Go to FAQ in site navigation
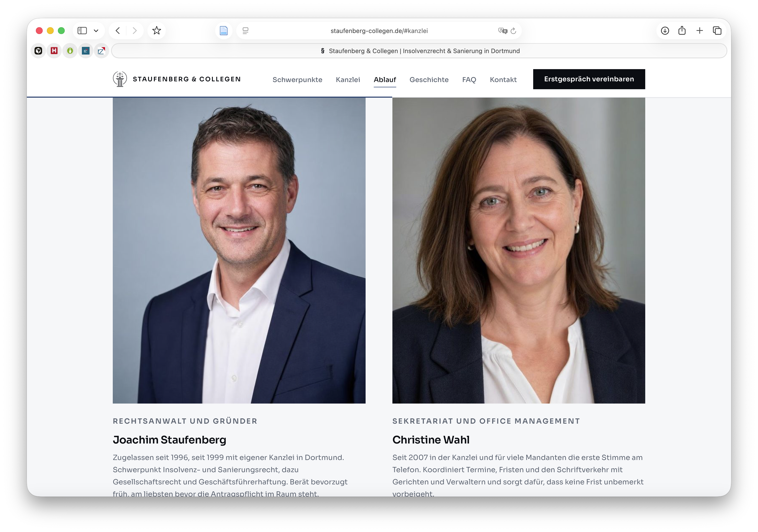The height and width of the screenshot is (532, 758). click(x=469, y=79)
